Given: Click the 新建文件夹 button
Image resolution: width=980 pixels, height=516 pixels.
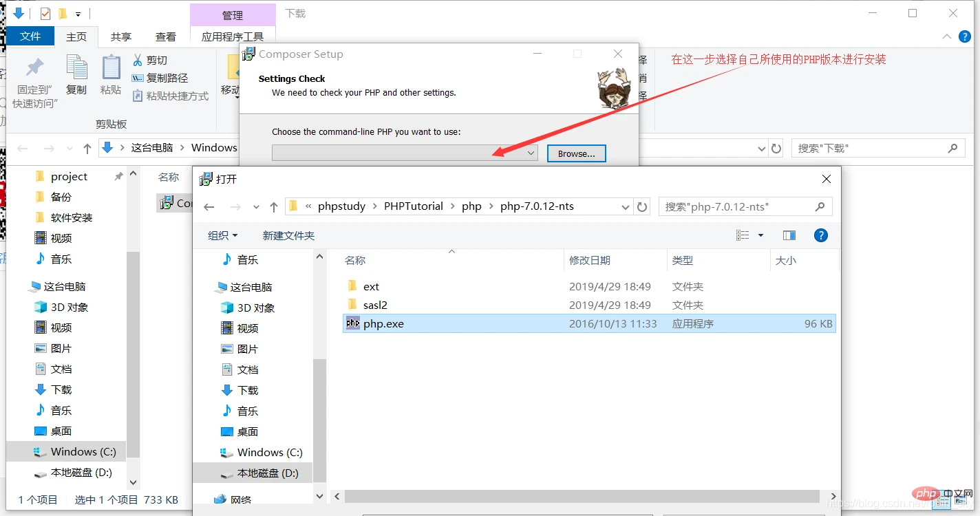Looking at the screenshot, I should [x=288, y=235].
